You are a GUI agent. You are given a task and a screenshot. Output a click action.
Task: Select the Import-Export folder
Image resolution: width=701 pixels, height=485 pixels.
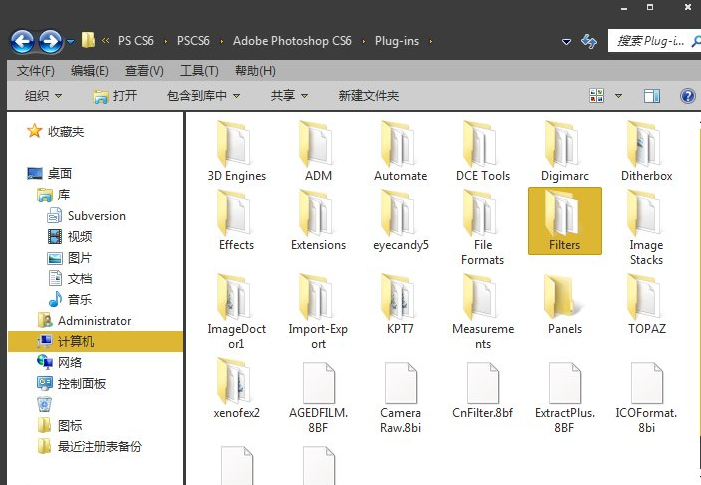coord(318,312)
